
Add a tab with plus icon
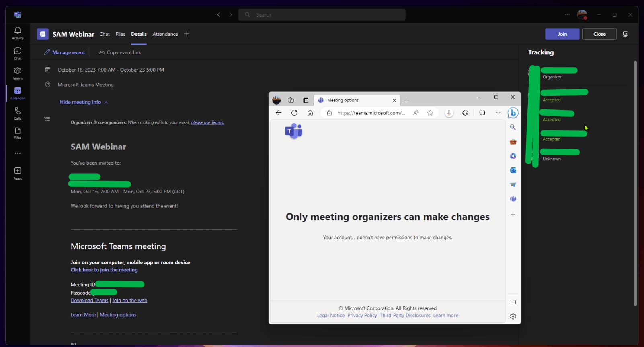187,34
